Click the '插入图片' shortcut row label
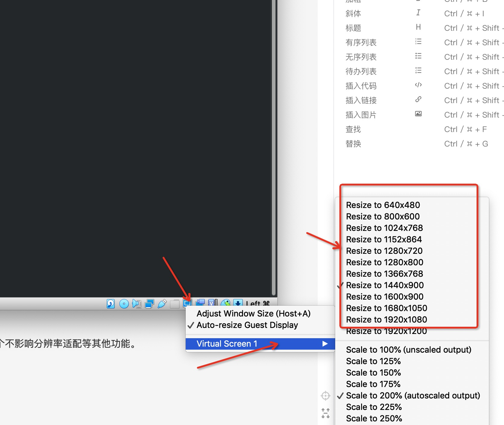The height and width of the screenshot is (425, 504). [361, 115]
